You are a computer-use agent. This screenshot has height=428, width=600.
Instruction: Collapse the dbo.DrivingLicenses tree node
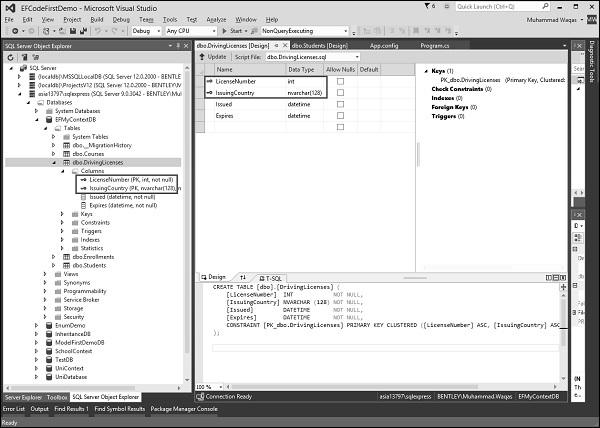point(54,161)
